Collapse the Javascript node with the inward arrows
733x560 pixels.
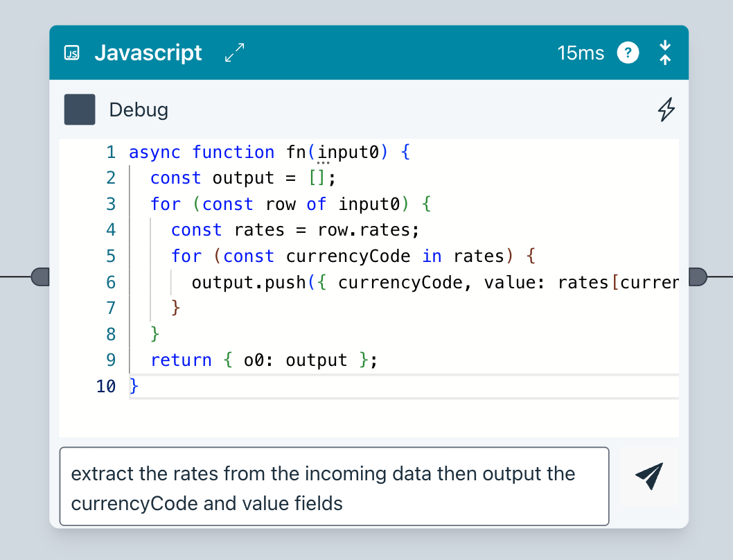tap(664, 53)
